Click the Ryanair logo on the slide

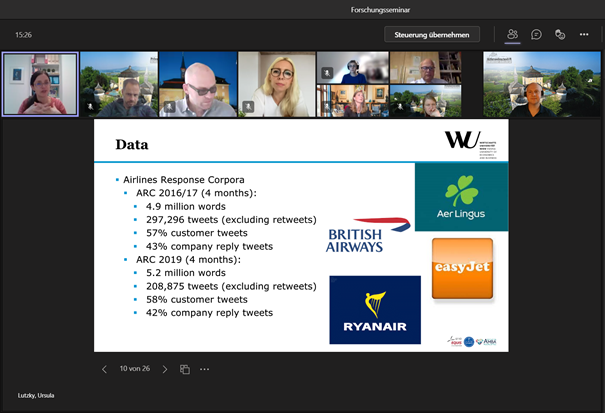pos(375,310)
